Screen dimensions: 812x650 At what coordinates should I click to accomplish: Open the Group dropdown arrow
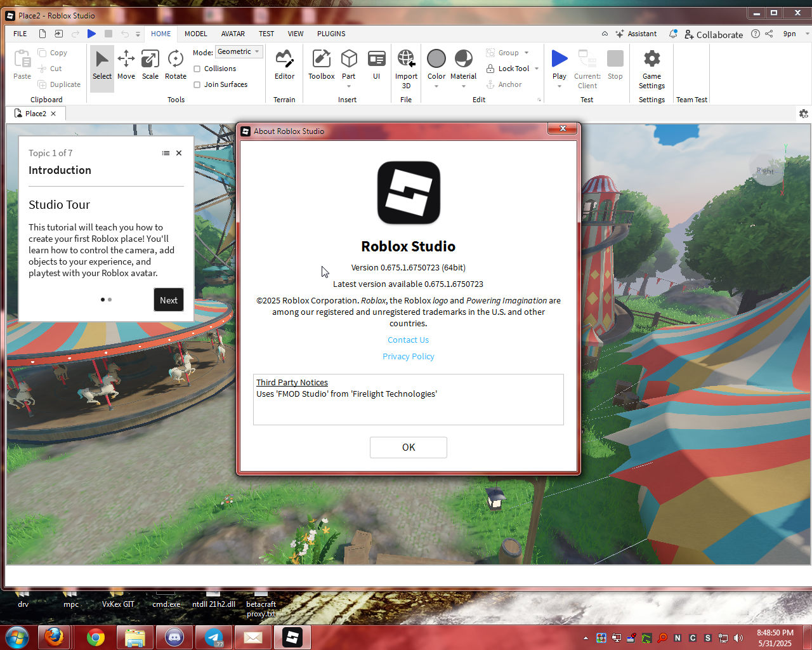[x=527, y=53]
